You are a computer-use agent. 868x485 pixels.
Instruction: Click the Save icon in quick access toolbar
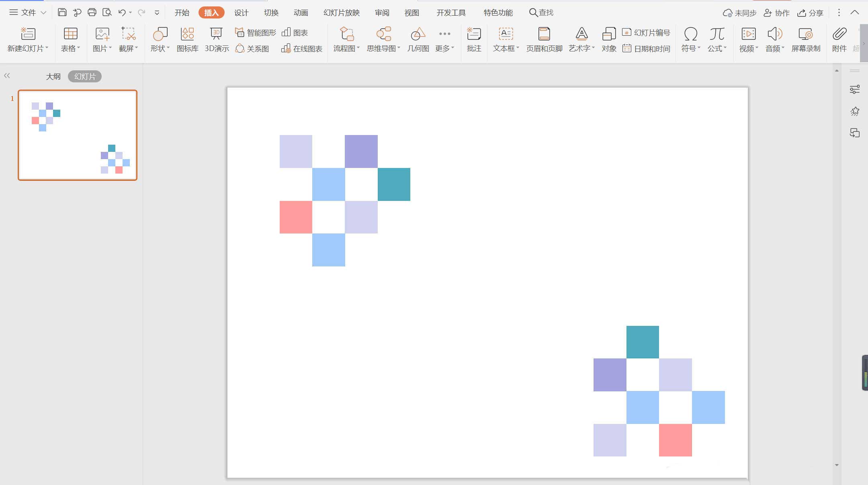click(x=62, y=12)
